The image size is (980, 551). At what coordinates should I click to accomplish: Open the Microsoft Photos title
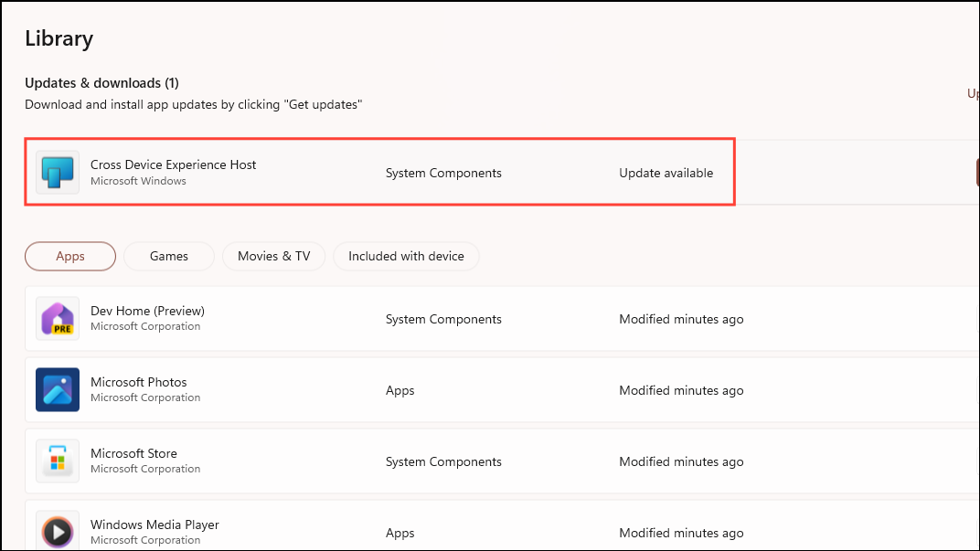tap(138, 383)
